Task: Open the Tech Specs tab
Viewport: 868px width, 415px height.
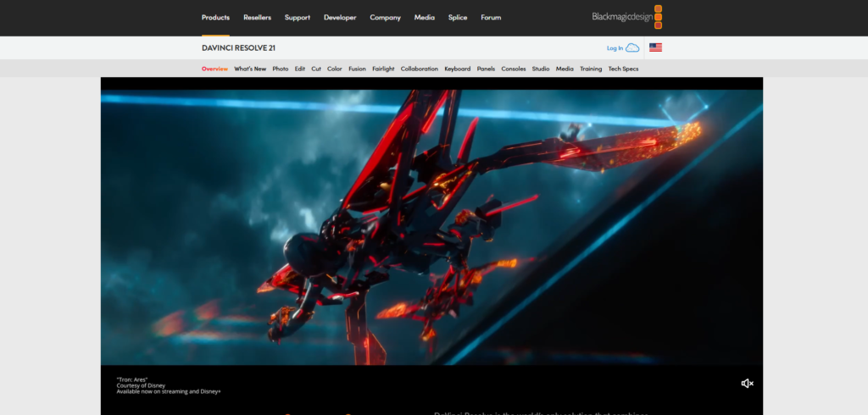Action: tap(623, 69)
